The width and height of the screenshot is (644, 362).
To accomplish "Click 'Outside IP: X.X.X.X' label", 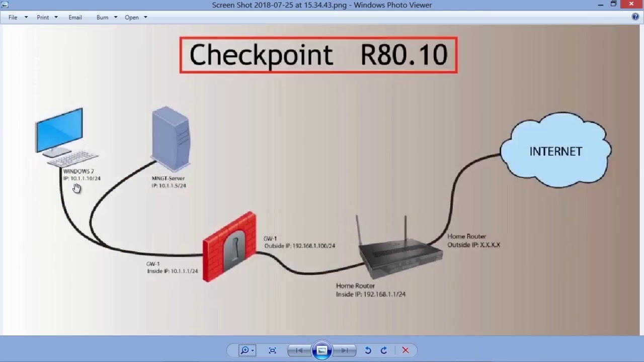I will [x=474, y=245].
